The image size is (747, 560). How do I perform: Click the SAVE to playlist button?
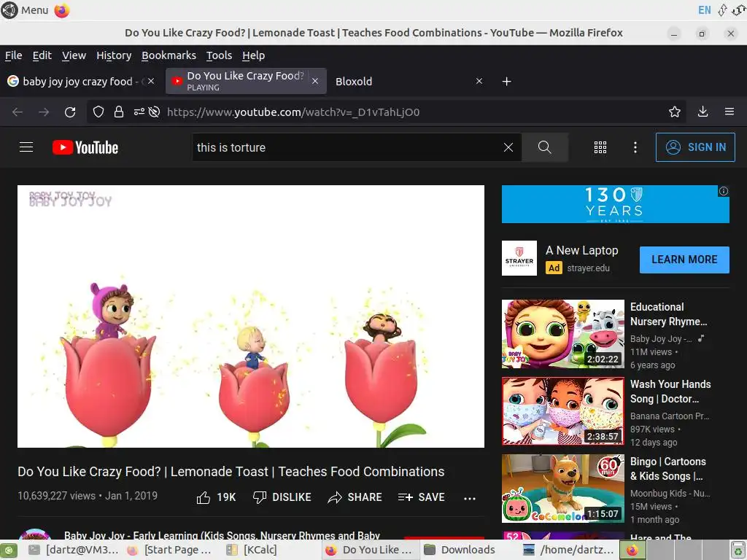(x=421, y=497)
